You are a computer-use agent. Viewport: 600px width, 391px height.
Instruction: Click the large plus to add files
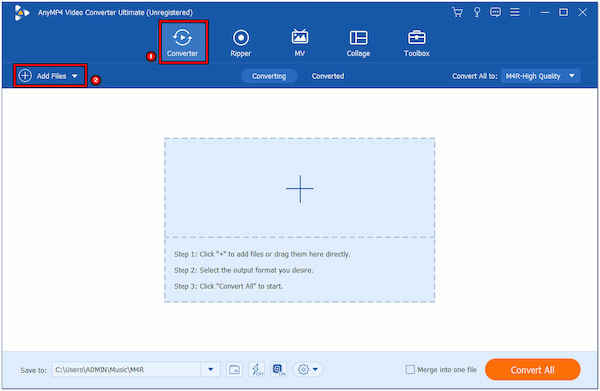point(300,189)
